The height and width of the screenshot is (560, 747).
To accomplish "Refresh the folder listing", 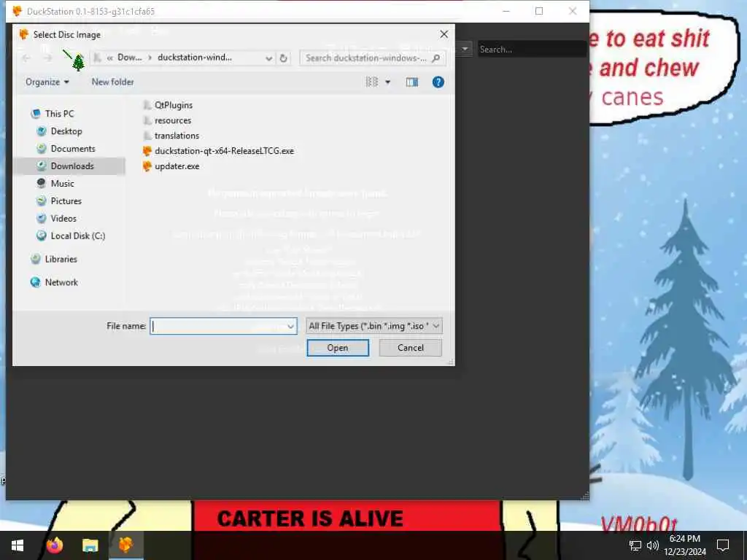I will [x=284, y=58].
